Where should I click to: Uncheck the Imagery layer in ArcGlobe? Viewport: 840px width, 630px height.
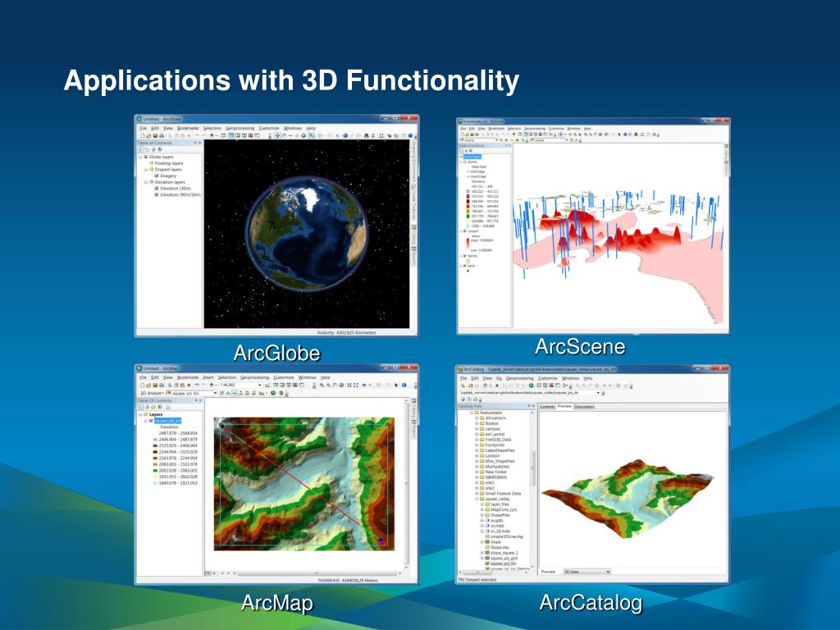point(156,176)
